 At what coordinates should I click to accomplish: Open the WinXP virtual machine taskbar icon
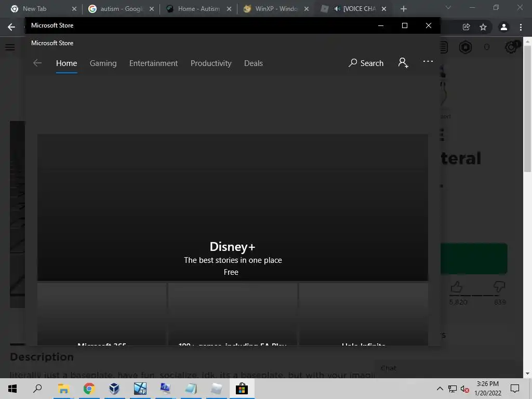click(x=140, y=389)
